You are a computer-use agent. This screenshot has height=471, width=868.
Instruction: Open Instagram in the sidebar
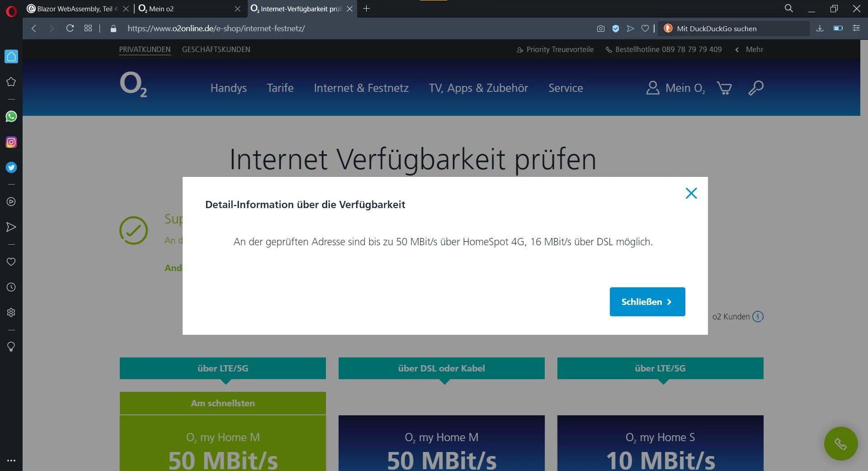11,142
